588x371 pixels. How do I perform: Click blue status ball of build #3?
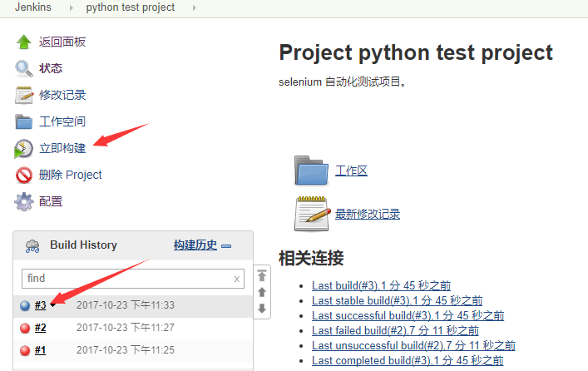25,306
